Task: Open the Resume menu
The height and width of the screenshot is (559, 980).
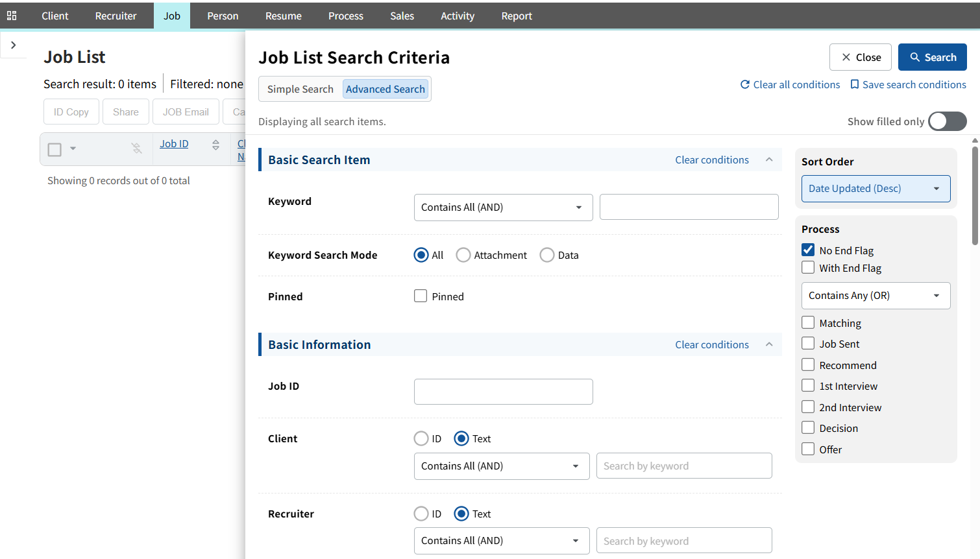Action: click(x=283, y=16)
